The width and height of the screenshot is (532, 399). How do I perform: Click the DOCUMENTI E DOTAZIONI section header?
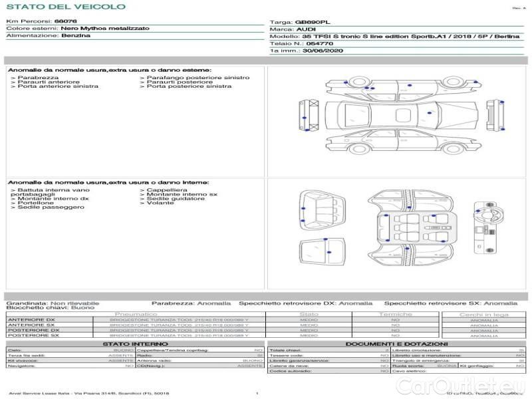tap(396, 343)
